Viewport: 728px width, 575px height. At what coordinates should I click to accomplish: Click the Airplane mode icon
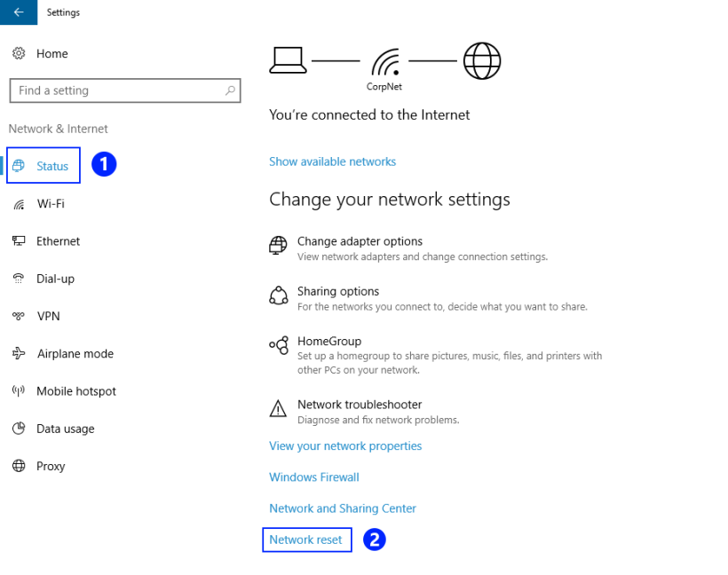point(19,353)
